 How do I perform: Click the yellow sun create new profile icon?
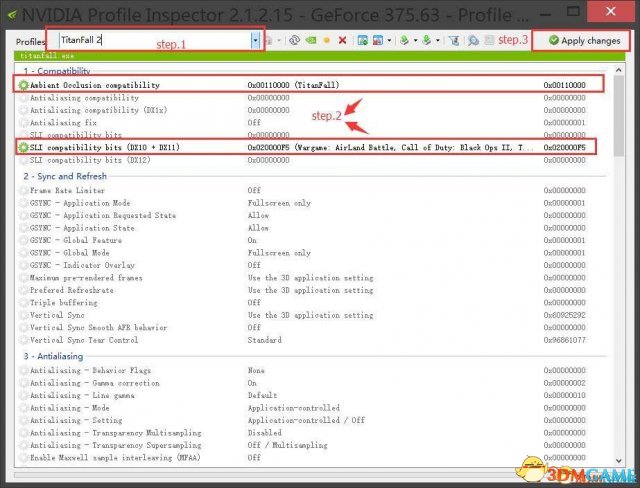tap(327, 40)
